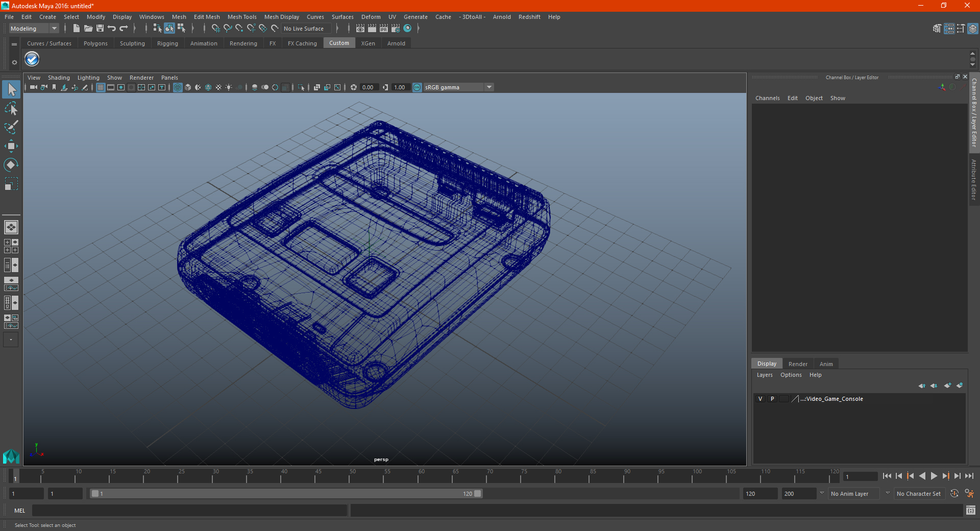Click the custom shelf checkmark button
This screenshot has width=980, height=531.
pyautogui.click(x=32, y=59)
